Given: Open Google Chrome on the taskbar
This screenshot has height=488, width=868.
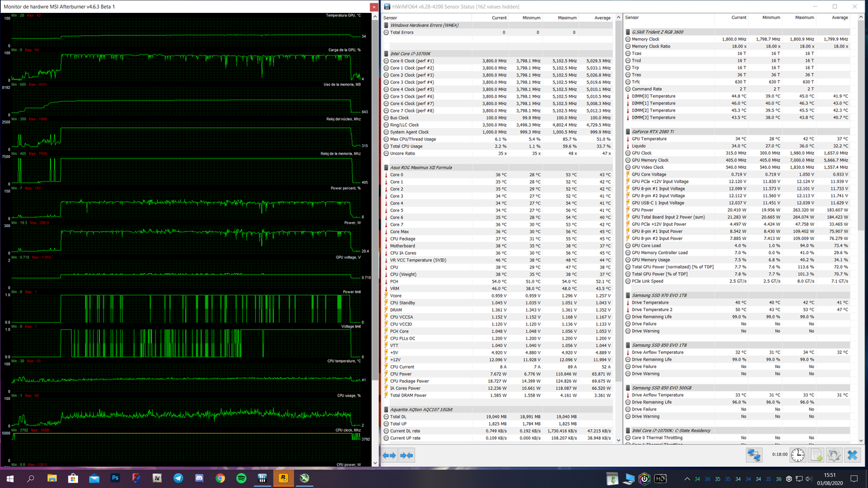Looking at the screenshot, I should point(220,479).
